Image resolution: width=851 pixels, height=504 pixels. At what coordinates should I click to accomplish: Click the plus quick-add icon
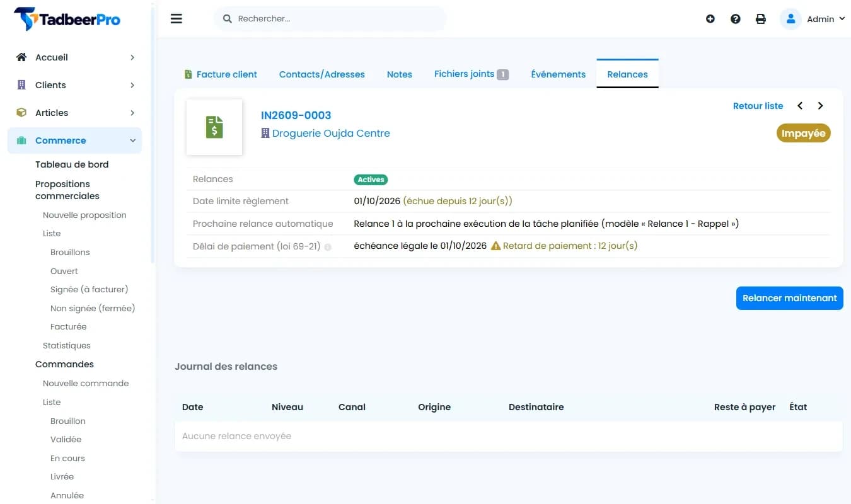click(710, 19)
